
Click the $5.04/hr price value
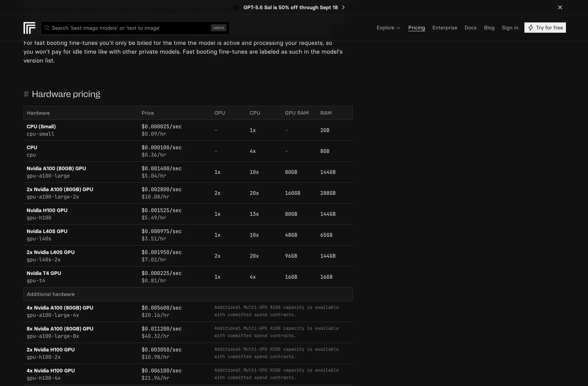[154, 176]
